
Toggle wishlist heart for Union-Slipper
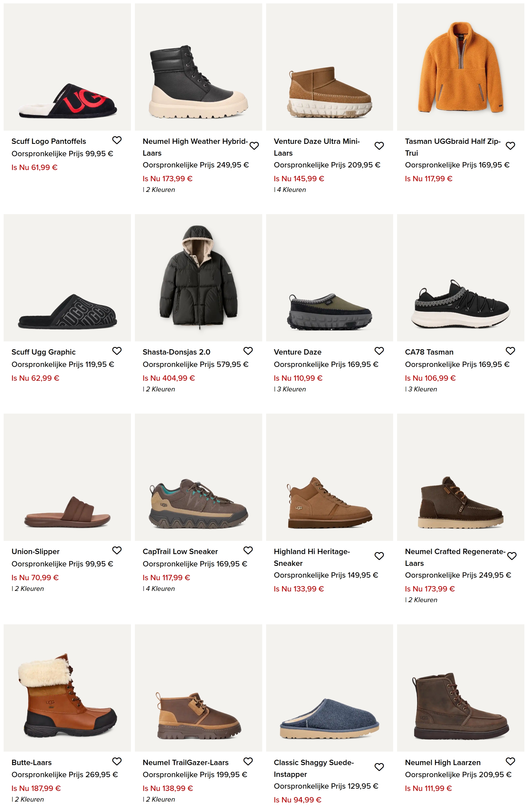tap(117, 550)
